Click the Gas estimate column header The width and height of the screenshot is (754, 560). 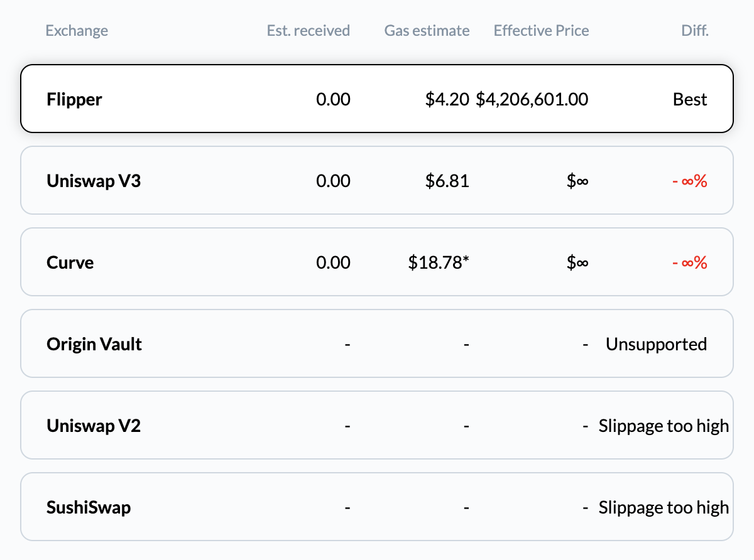[x=427, y=30]
